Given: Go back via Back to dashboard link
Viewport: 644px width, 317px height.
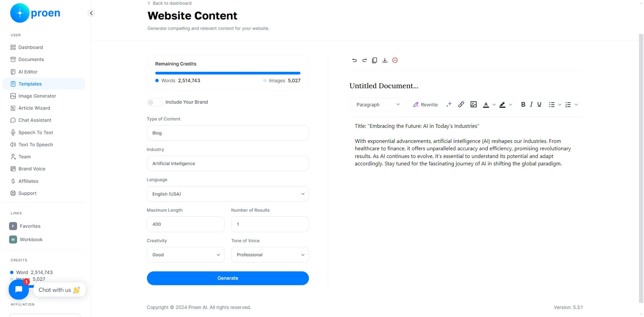Looking at the screenshot, I should [169, 3].
